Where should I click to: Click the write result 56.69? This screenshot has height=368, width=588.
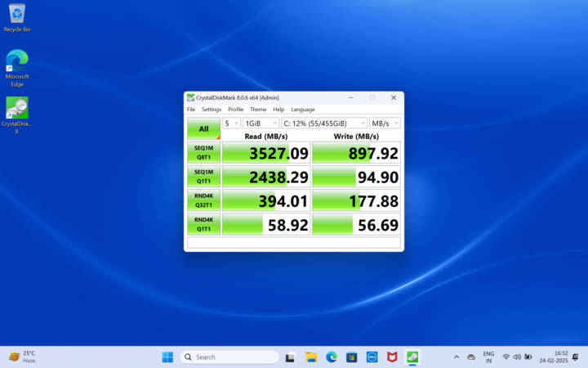click(356, 225)
